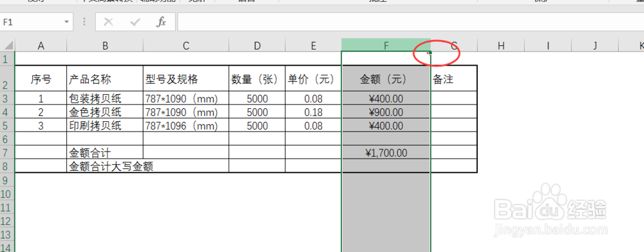
Task: Click the formula bar options dots handle
Action: pyautogui.click(x=84, y=22)
